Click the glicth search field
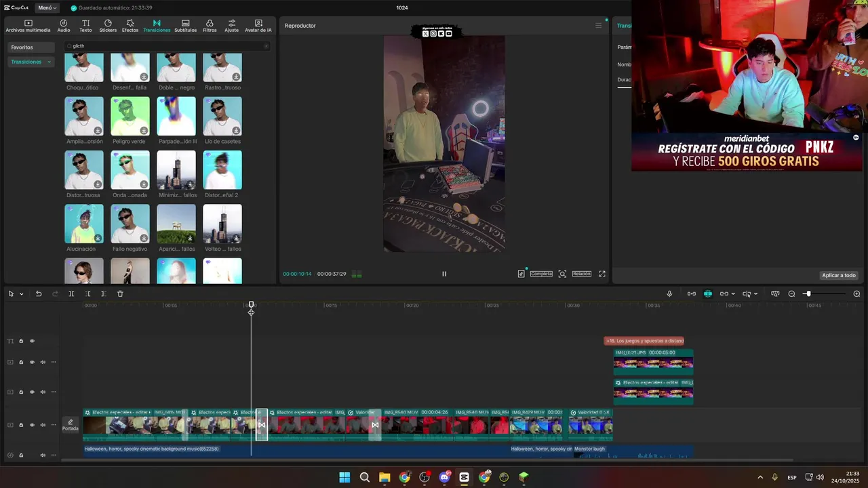This screenshot has width=868, height=488. point(166,46)
